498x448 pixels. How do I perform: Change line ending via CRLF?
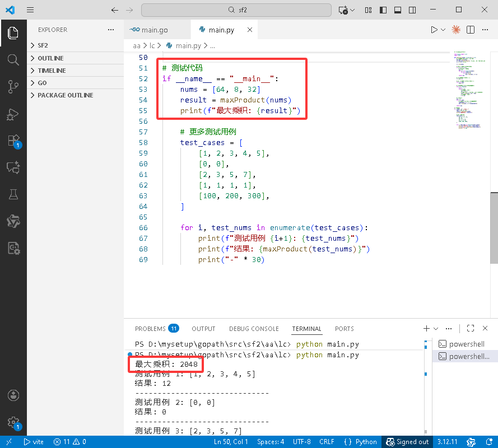(327, 442)
